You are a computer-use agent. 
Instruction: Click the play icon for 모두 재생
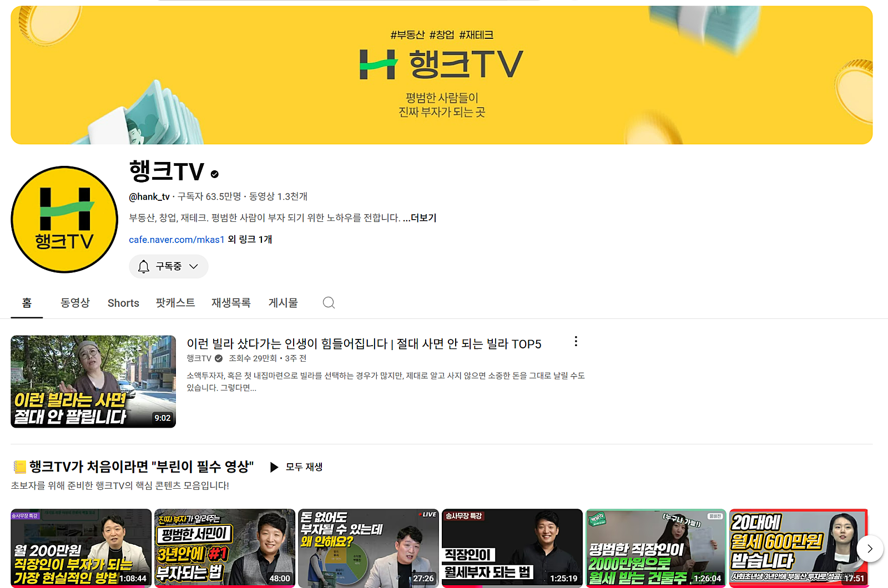pyautogui.click(x=274, y=467)
